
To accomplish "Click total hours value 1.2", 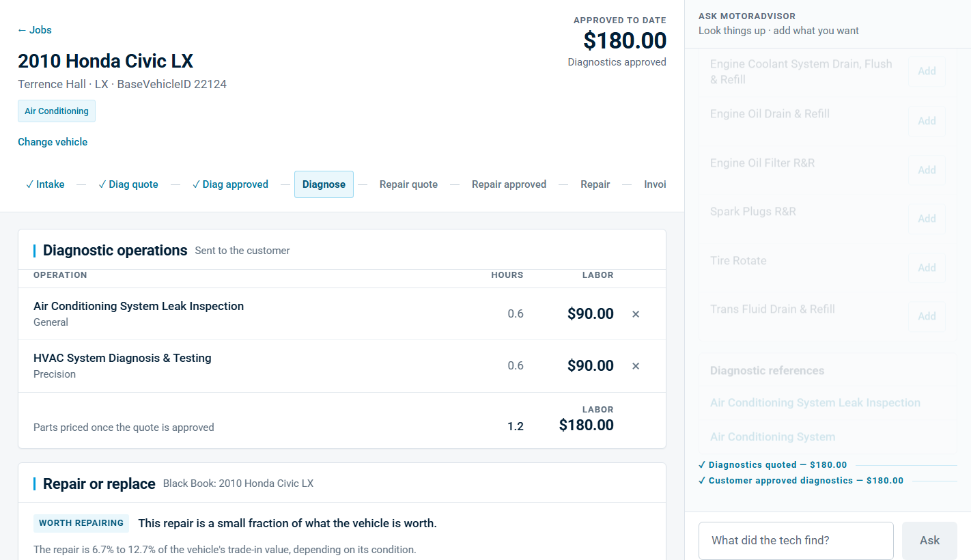I will pyautogui.click(x=516, y=427).
